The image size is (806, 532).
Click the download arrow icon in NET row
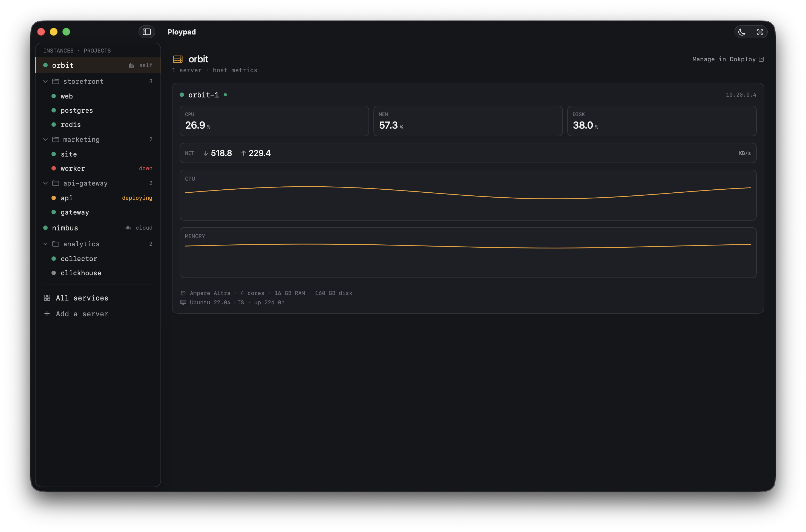pyautogui.click(x=206, y=153)
